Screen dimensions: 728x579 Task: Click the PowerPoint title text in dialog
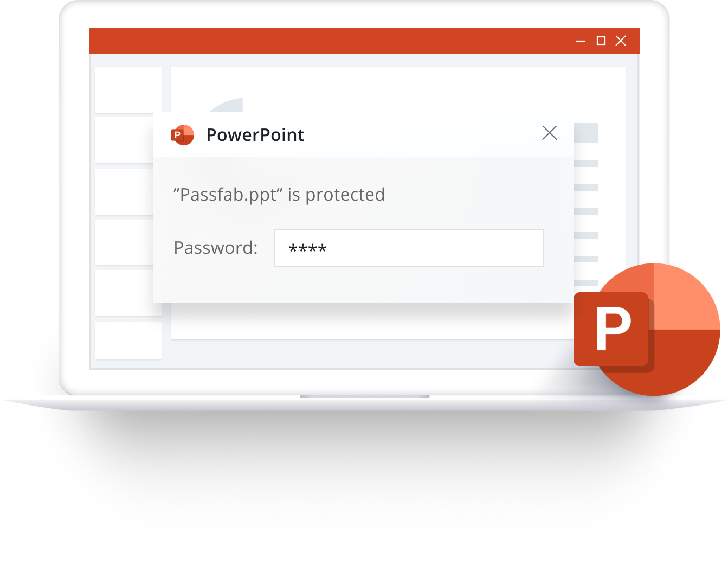click(255, 134)
